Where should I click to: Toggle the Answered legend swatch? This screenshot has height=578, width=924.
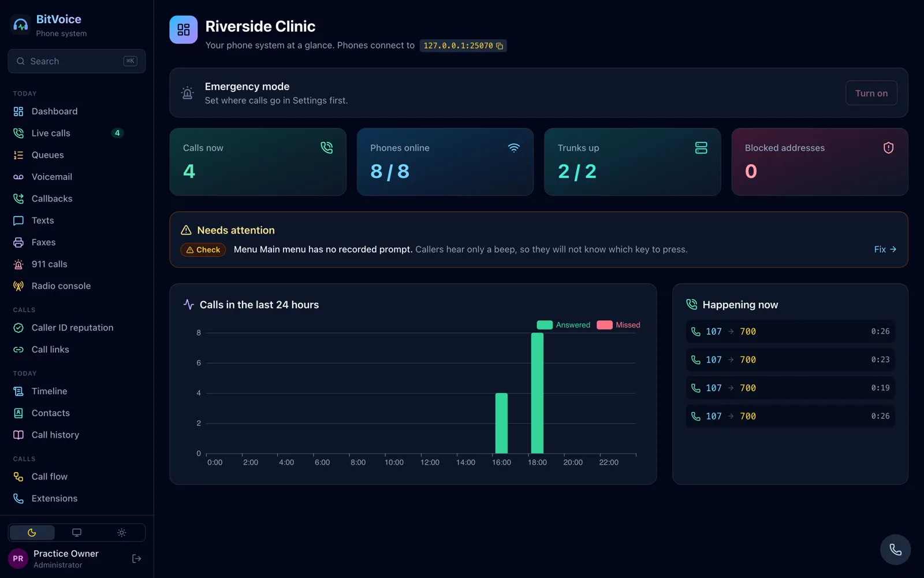pyautogui.click(x=545, y=325)
